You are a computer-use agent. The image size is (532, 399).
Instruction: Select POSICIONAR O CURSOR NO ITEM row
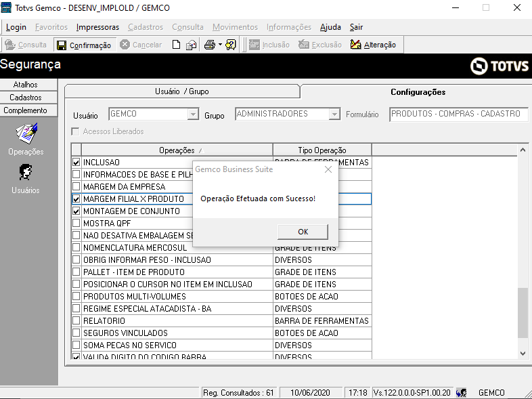(222, 285)
